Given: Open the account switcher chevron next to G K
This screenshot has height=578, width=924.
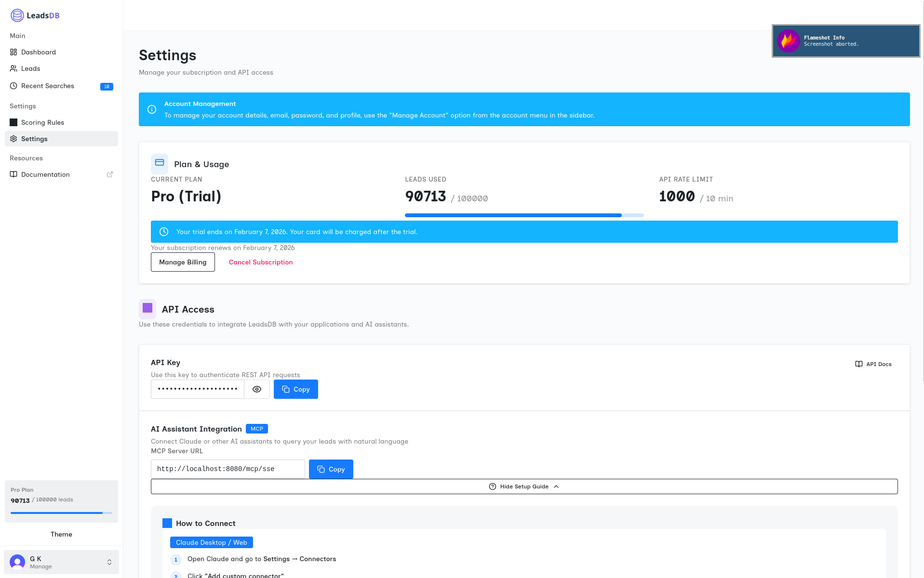Looking at the screenshot, I should pyautogui.click(x=108, y=562).
